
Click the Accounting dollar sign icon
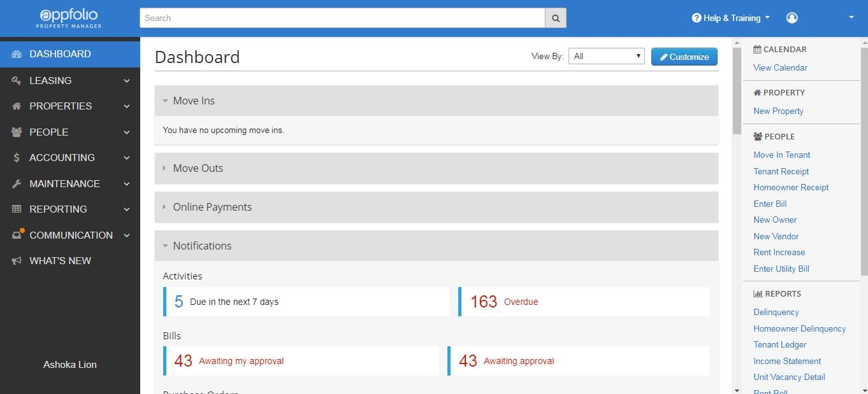17,158
